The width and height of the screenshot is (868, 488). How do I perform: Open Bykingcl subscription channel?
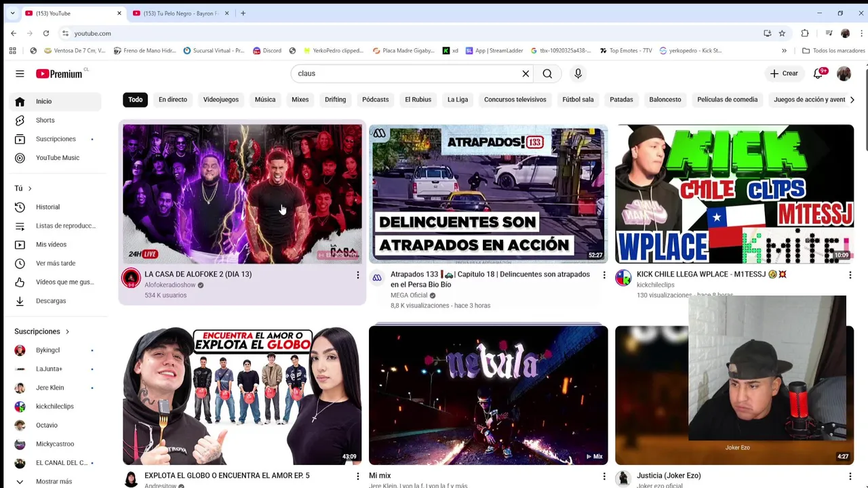pos(56,350)
